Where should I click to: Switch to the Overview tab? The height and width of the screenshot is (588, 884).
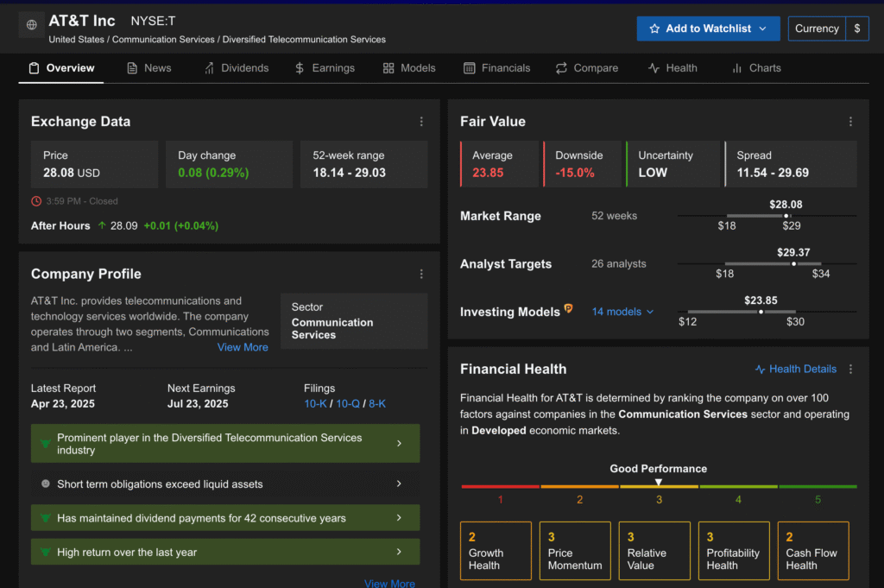click(61, 68)
